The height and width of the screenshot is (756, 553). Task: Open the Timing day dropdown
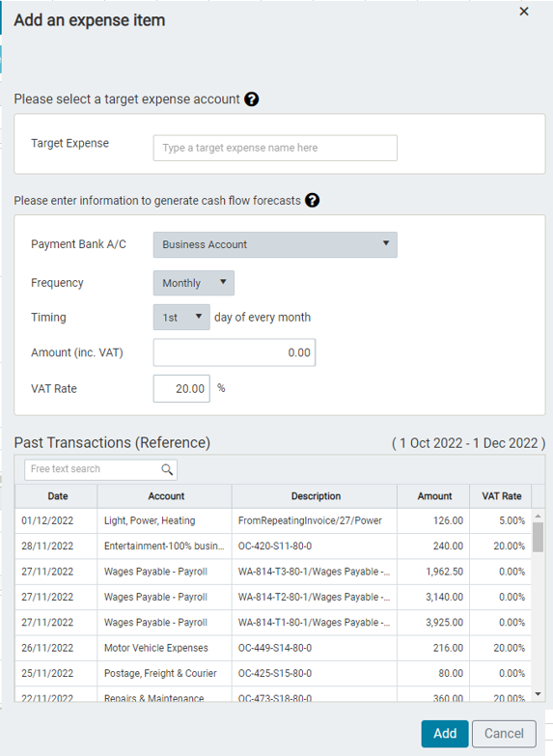(x=181, y=318)
